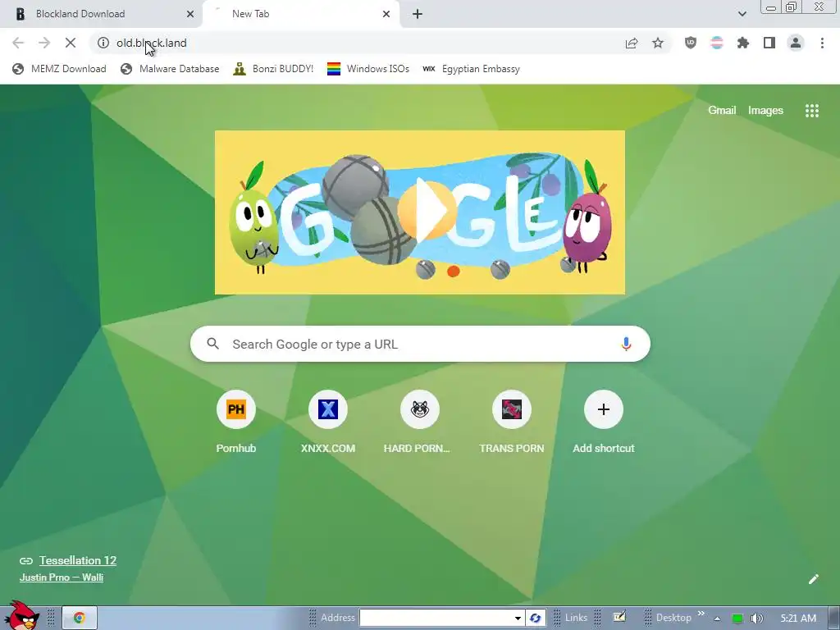Expand the taskbar Address dropdown arrow
This screenshot has width=840, height=630.
click(518, 618)
